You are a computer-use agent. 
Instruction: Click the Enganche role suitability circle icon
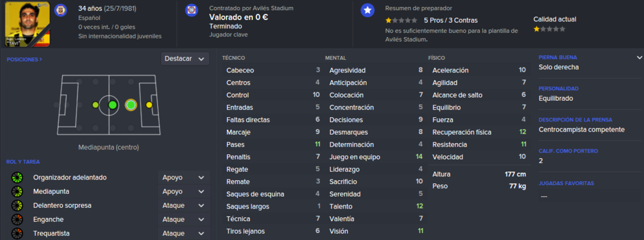click(x=17, y=219)
